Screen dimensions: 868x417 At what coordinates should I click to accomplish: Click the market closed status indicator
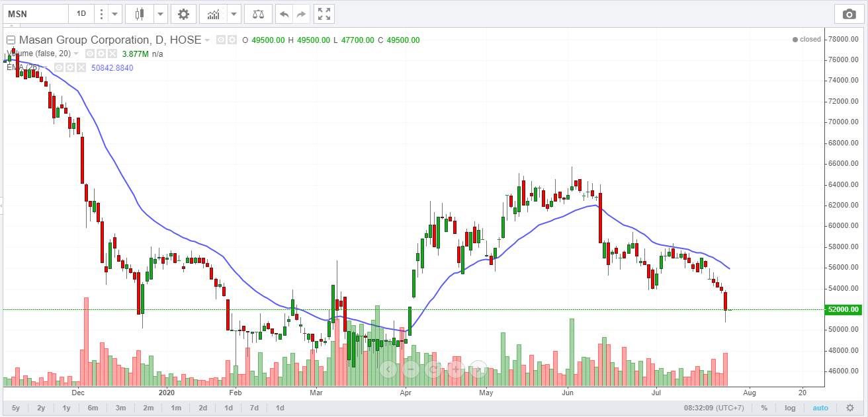tap(806, 40)
